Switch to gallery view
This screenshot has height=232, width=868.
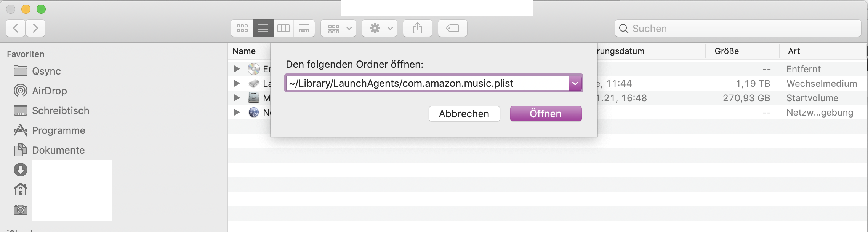click(x=304, y=28)
